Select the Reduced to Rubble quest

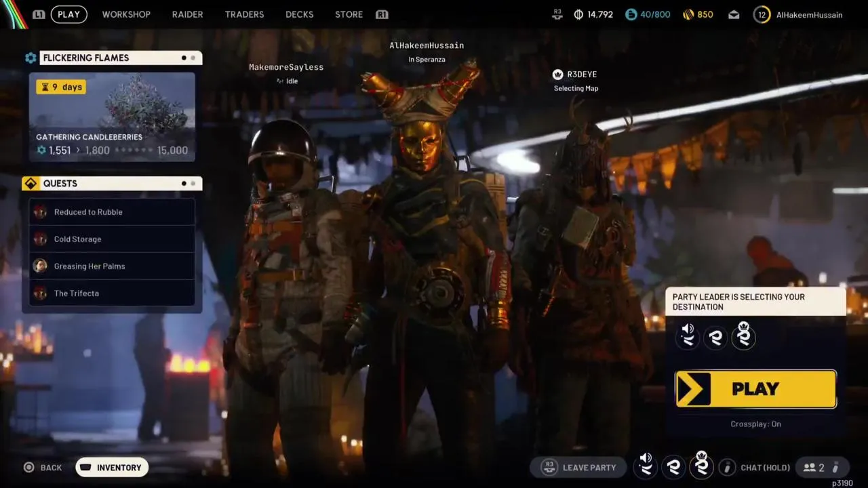112,212
